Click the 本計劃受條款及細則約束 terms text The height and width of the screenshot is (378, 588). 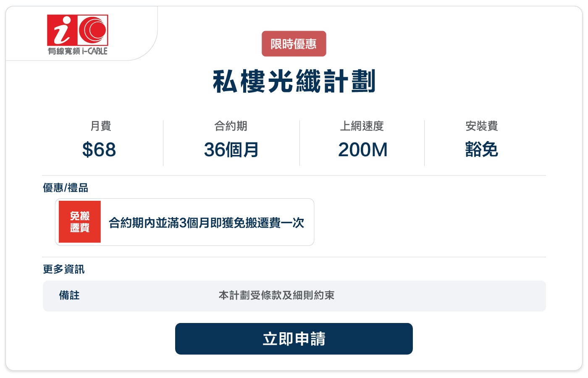pos(276,296)
